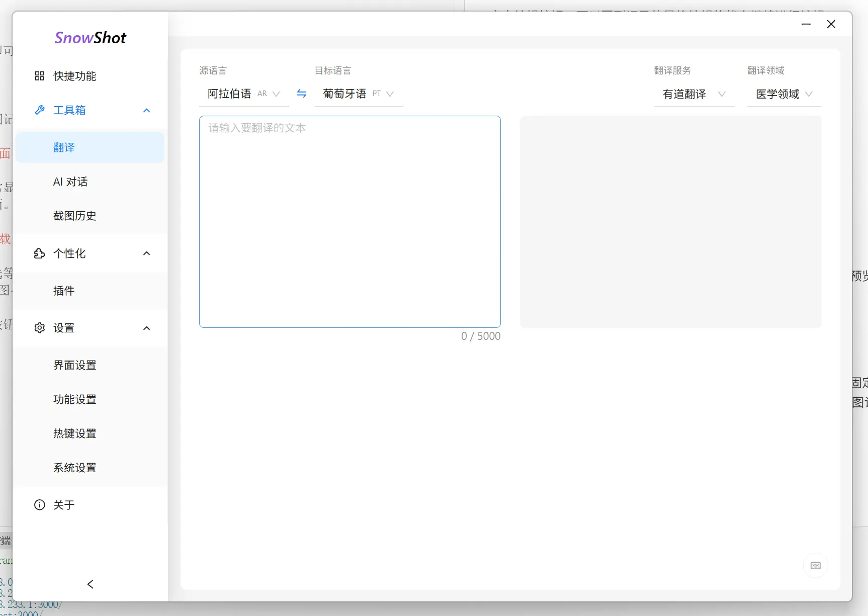868x616 pixels.
Task: Open the 有道翻译 service dropdown
Action: coord(693,94)
